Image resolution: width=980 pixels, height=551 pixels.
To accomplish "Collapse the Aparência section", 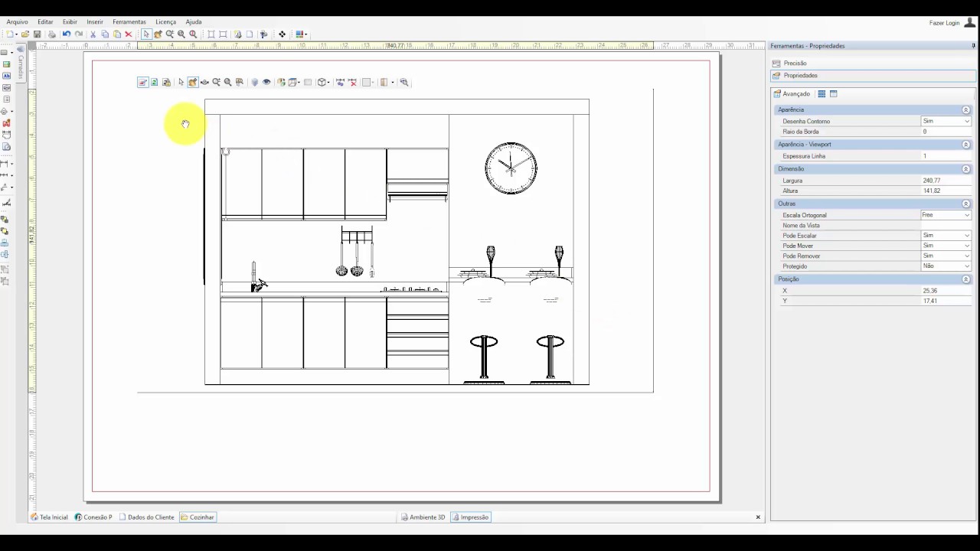I will point(966,110).
